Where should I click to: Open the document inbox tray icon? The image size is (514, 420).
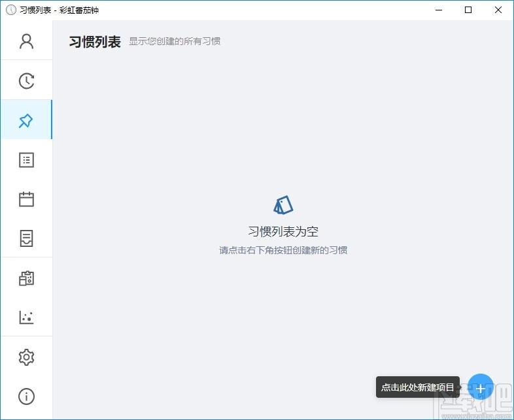[x=26, y=238]
